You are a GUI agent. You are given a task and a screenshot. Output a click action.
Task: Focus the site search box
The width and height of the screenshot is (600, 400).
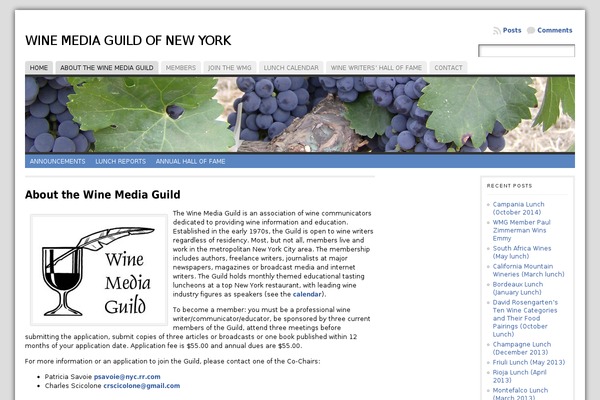tap(527, 51)
